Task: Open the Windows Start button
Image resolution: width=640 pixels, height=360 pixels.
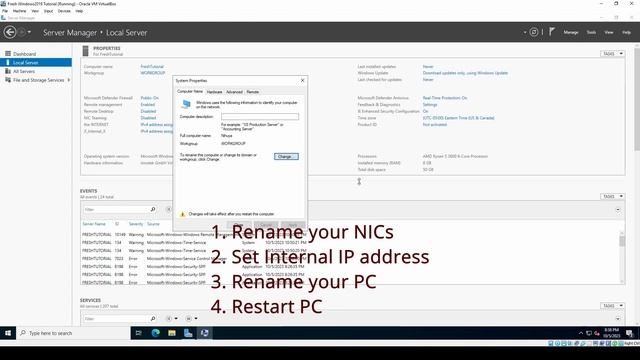Action: 8,333
